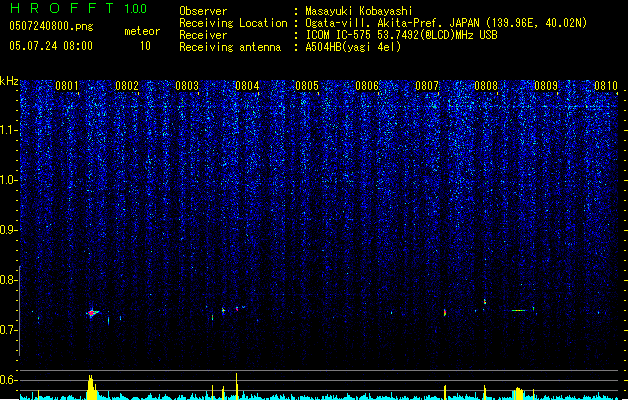The height and width of the screenshot is (400, 629).
Task: Click the Observer label
Action: tap(203, 11)
